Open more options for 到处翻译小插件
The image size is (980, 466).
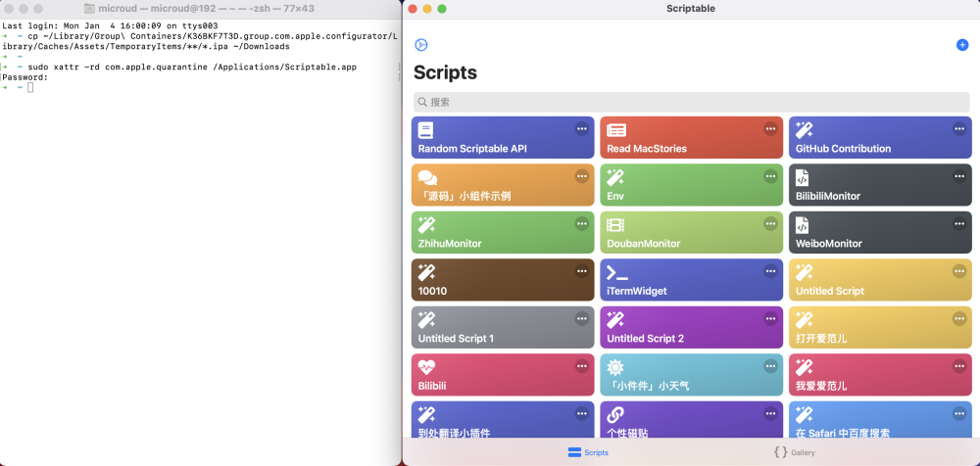pos(582,413)
